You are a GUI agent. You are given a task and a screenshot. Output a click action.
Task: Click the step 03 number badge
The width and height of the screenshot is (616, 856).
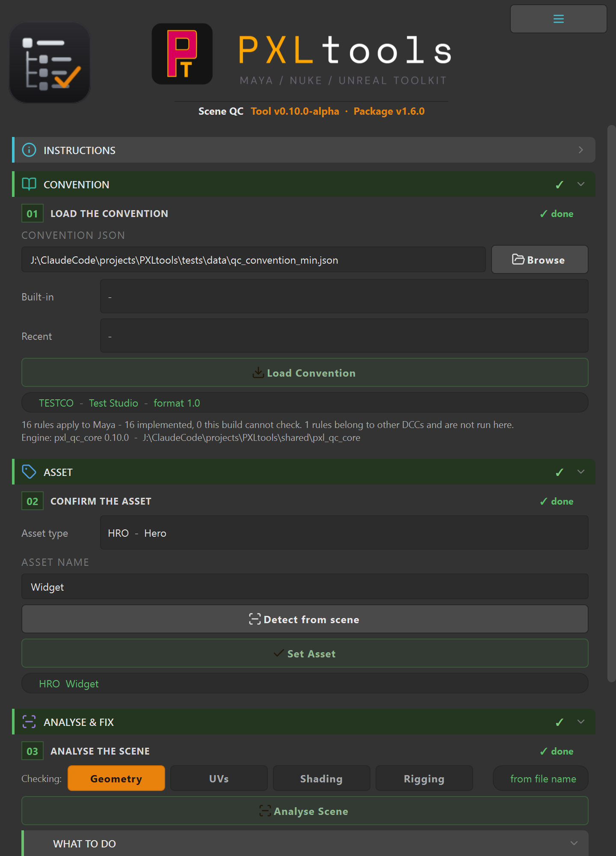pyautogui.click(x=33, y=751)
